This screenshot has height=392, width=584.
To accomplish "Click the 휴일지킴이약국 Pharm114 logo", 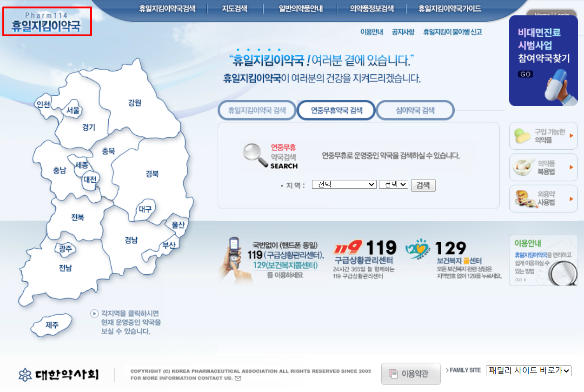I will pos(46,22).
